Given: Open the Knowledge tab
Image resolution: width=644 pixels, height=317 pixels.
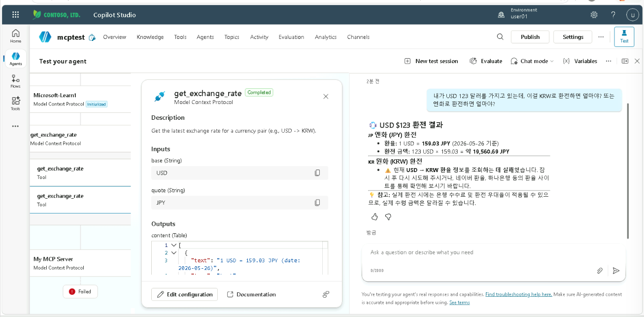Looking at the screenshot, I should [x=150, y=37].
